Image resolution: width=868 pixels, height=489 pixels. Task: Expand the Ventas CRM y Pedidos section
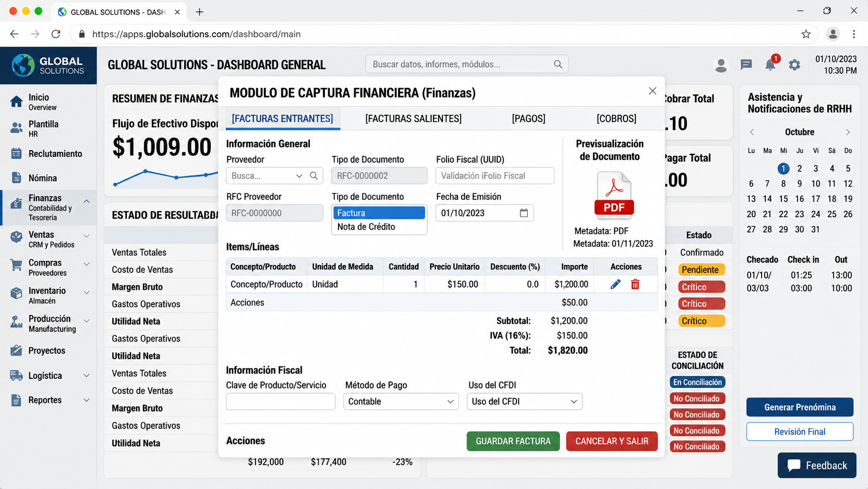click(87, 235)
